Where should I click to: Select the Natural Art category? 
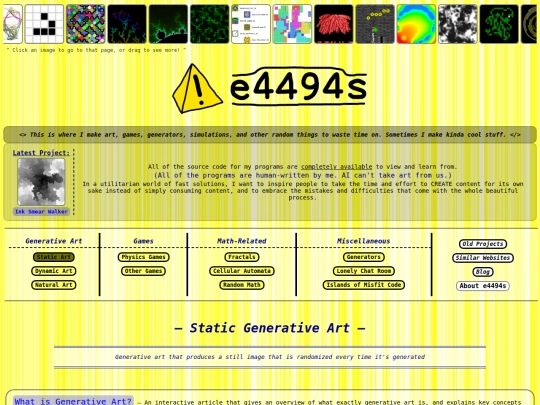pyautogui.click(x=54, y=285)
